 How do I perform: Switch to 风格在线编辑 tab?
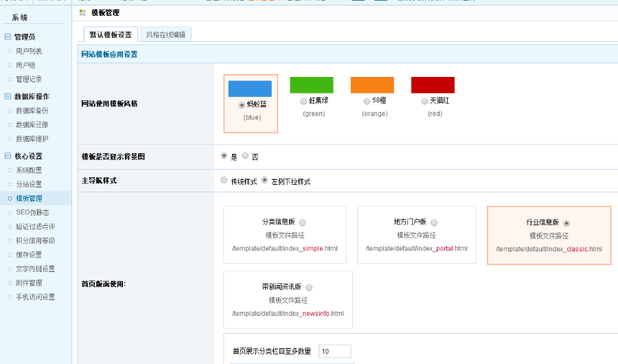pyautogui.click(x=166, y=35)
